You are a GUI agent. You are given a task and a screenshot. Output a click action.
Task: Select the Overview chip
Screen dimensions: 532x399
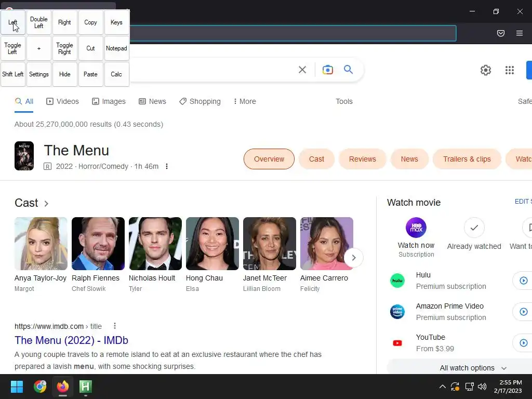pos(269,159)
